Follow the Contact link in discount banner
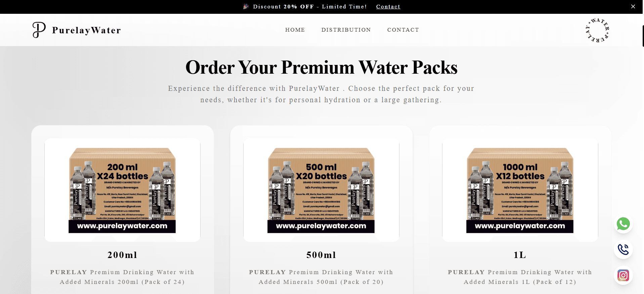The height and width of the screenshot is (294, 644). (x=388, y=7)
